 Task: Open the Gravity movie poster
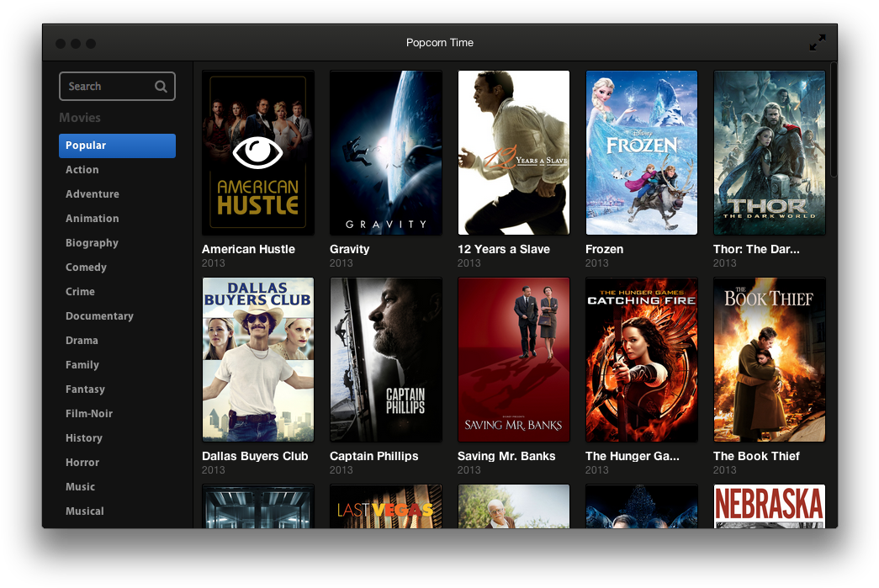tap(386, 152)
